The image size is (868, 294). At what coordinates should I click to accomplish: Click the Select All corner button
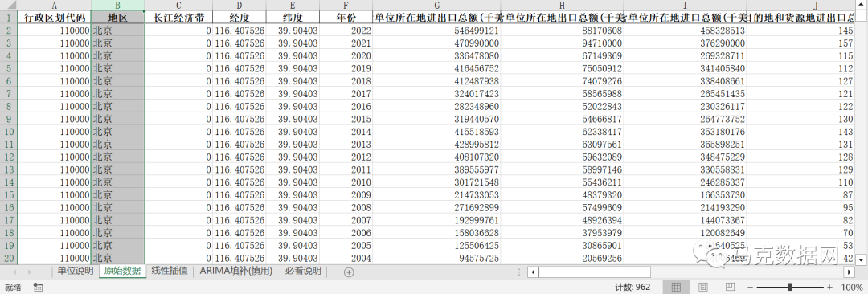9,5
